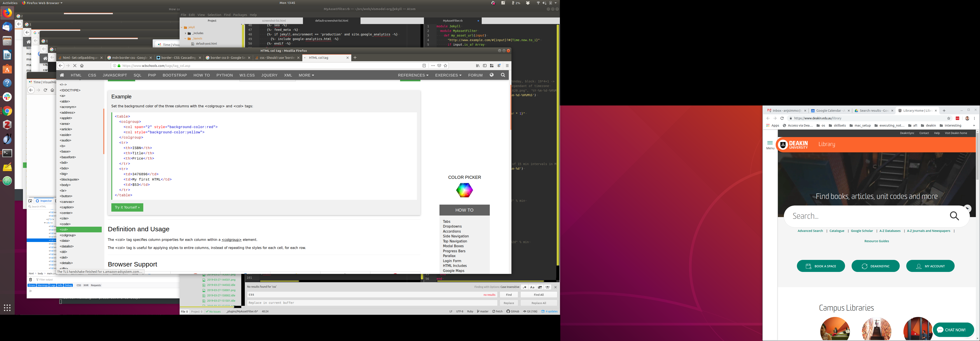Bookmark this page with the star icon
This screenshot has height=341, width=980.
click(446, 66)
